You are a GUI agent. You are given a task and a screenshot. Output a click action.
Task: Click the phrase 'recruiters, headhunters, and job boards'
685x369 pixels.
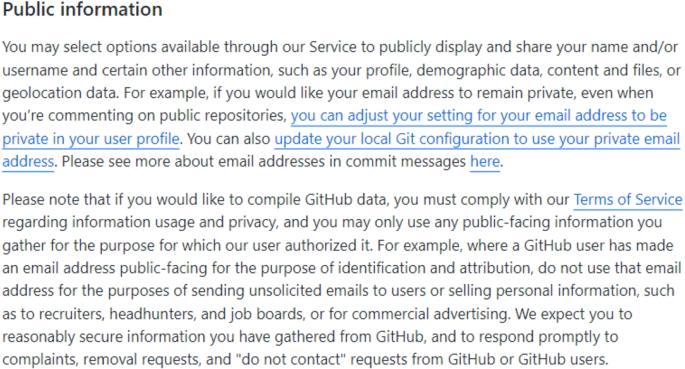(173, 314)
